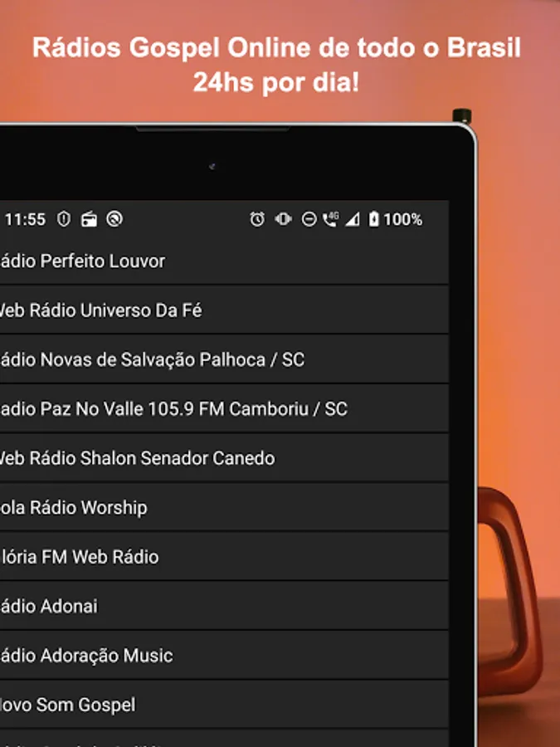Play Web Rádio Universo Da Fé

tap(224, 310)
